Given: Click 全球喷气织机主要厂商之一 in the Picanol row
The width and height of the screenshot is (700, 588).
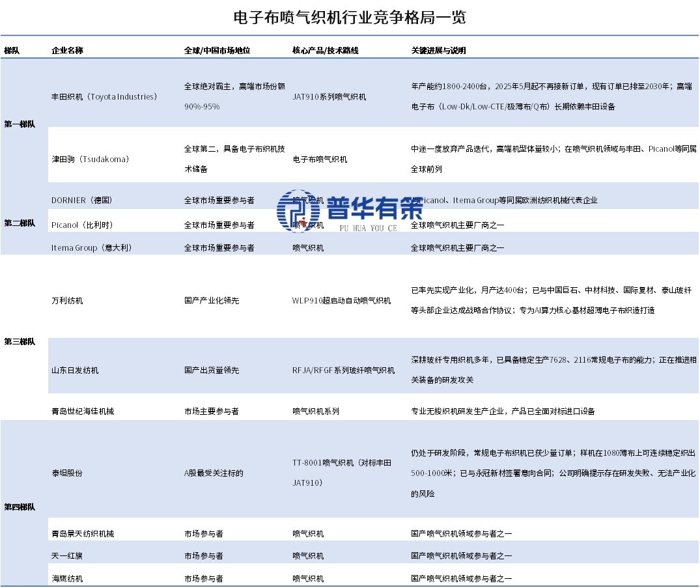Looking at the screenshot, I should click(x=458, y=225).
